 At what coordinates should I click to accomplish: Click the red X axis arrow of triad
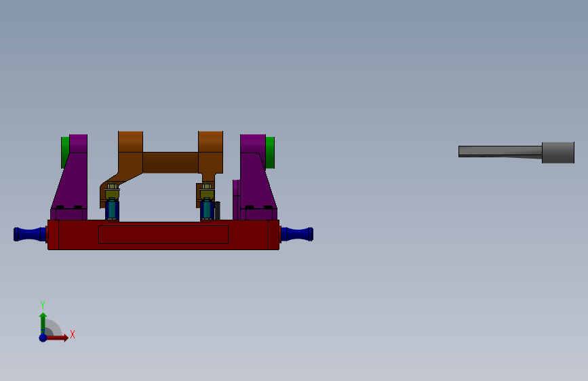point(57,338)
